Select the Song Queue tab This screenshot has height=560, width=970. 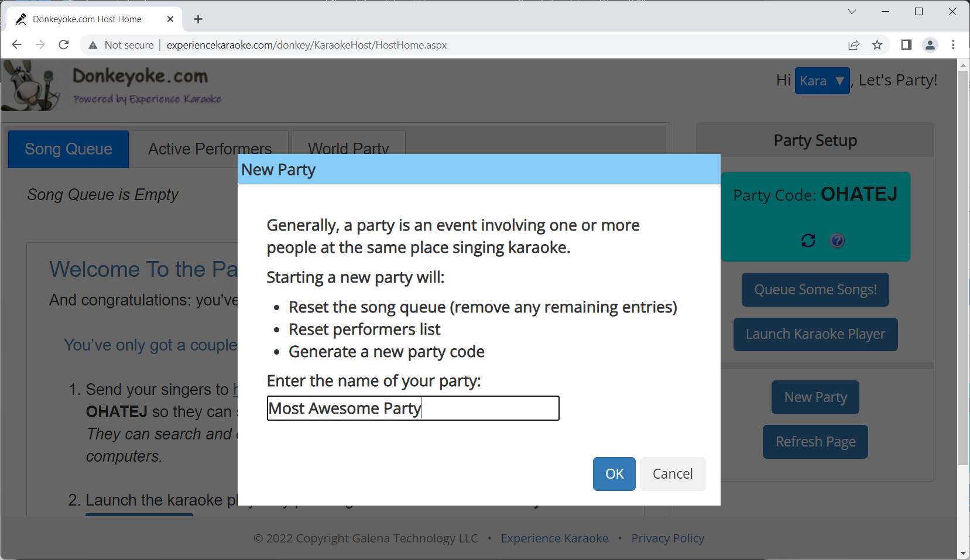pyautogui.click(x=68, y=149)
